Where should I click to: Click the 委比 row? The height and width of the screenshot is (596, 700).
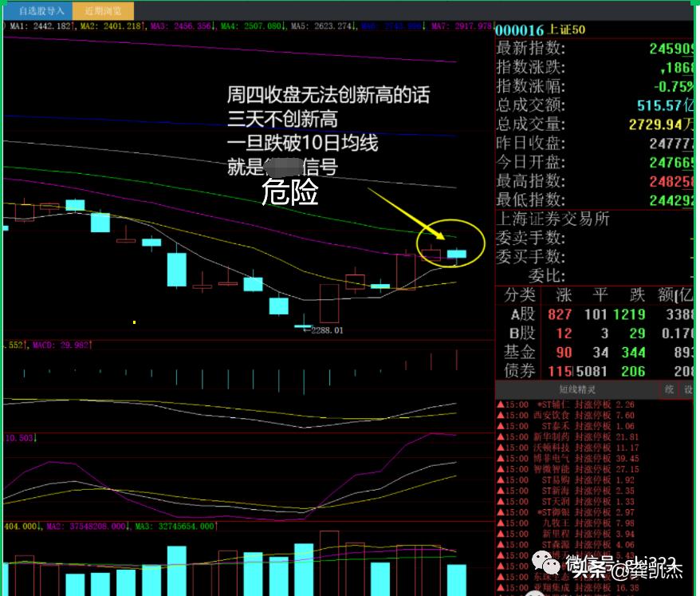pyautogui.click(x=595, y=276)
